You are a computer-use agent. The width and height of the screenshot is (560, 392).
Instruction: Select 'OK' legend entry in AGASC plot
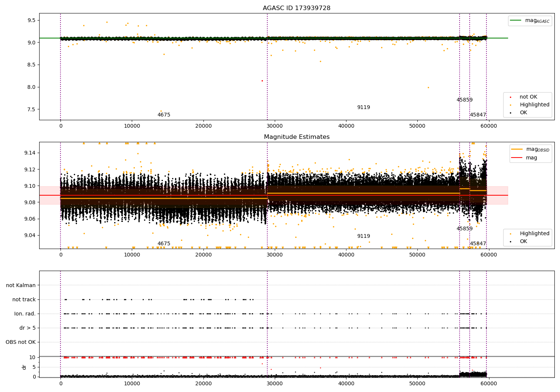click(523, 113)
